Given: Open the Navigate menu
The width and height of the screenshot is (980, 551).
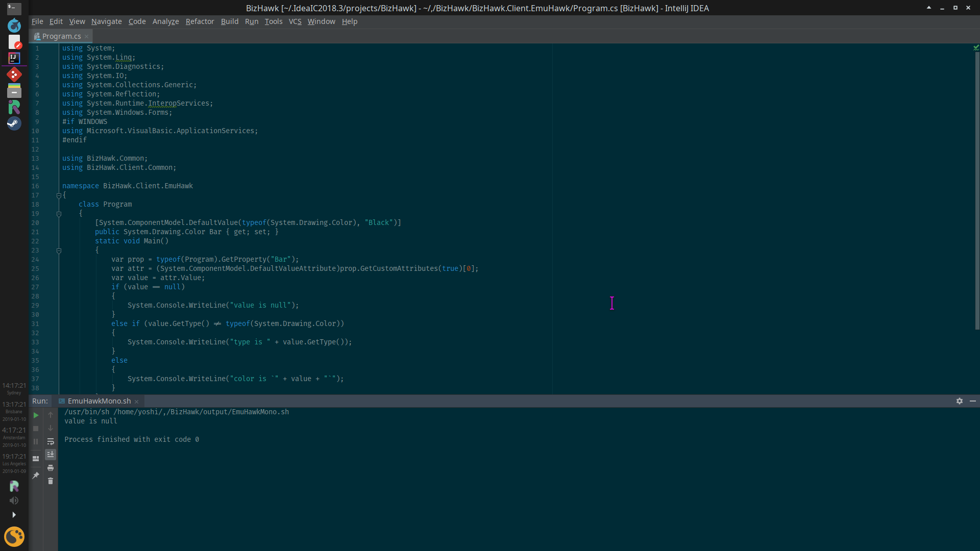Looking at the screenshot, I should pyautogui.click(x=107, y=21).
